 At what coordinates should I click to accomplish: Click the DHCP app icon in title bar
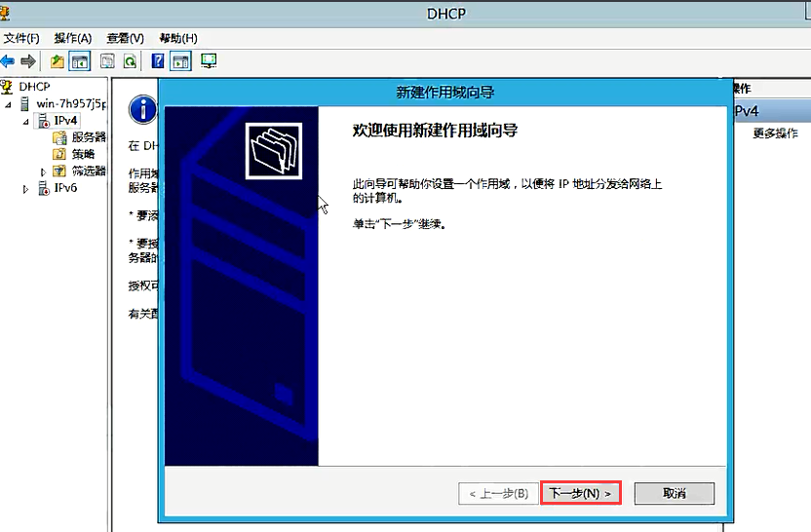5,13
